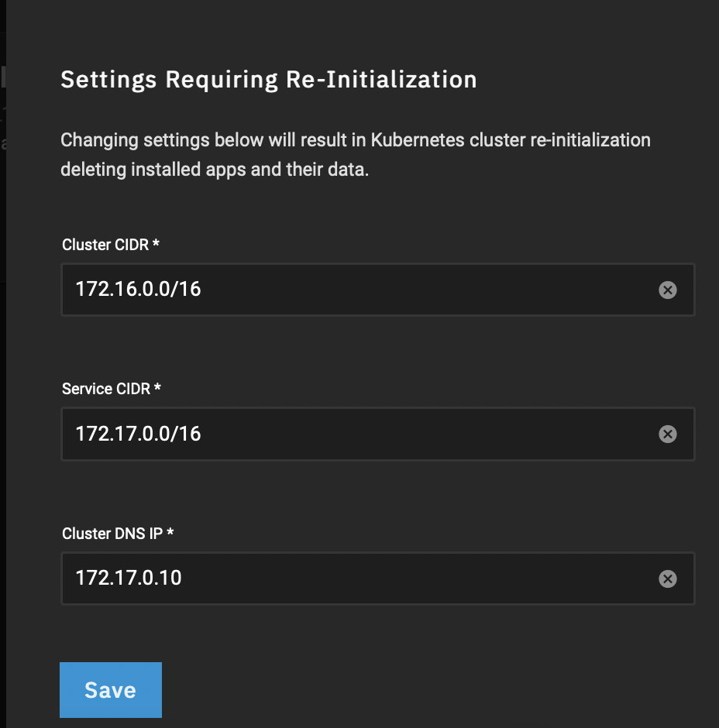Clear the Cluster CIDR field with its X icon
The height and width of the screenshot is (728, 719).
click(667, 290)
